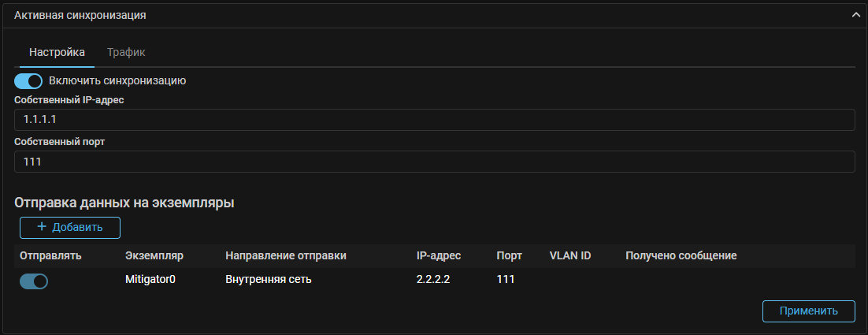Click the Направление отправки column header

coord(286,255)
